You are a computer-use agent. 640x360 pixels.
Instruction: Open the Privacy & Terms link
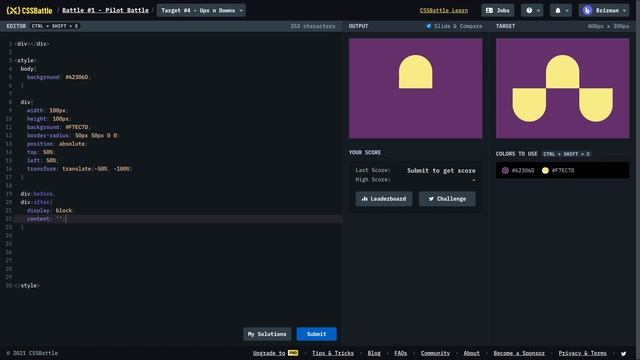[x=582, y=353]
